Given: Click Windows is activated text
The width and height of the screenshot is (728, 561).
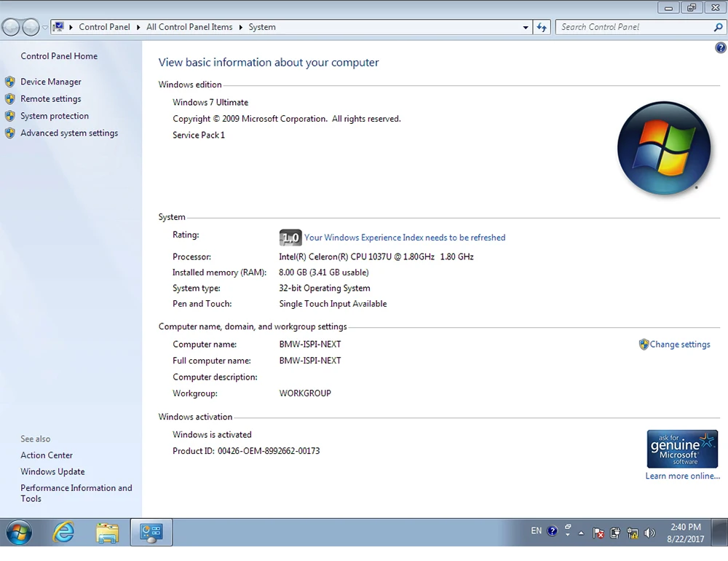Looking at the screenshot, I should pyautogui.click(x=212, y=434).
